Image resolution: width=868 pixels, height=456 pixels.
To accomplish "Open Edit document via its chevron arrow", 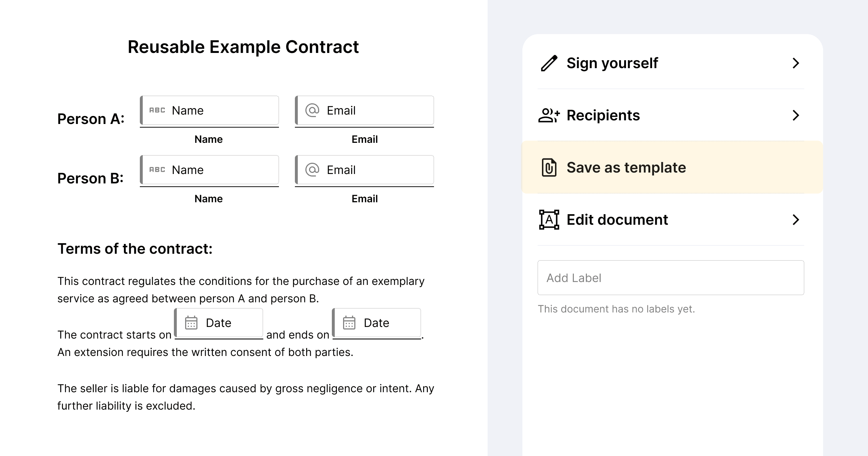I will pos(796,220).
